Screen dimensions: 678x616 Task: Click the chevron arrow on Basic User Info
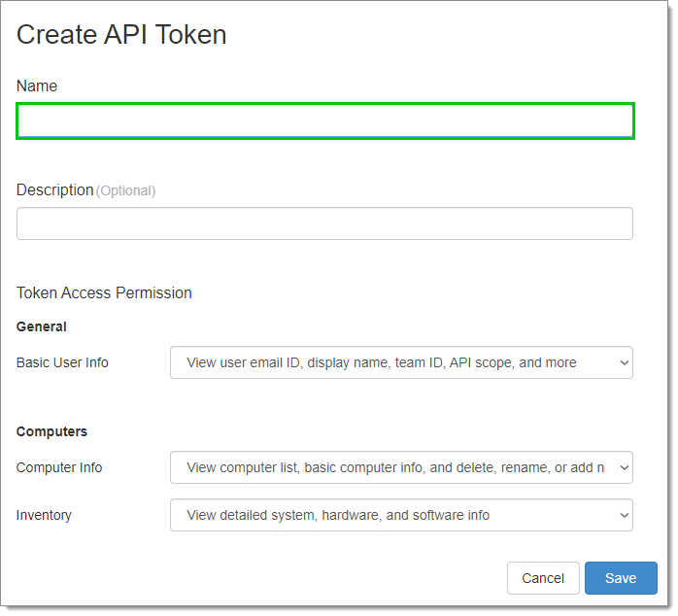tap(624, 363)
